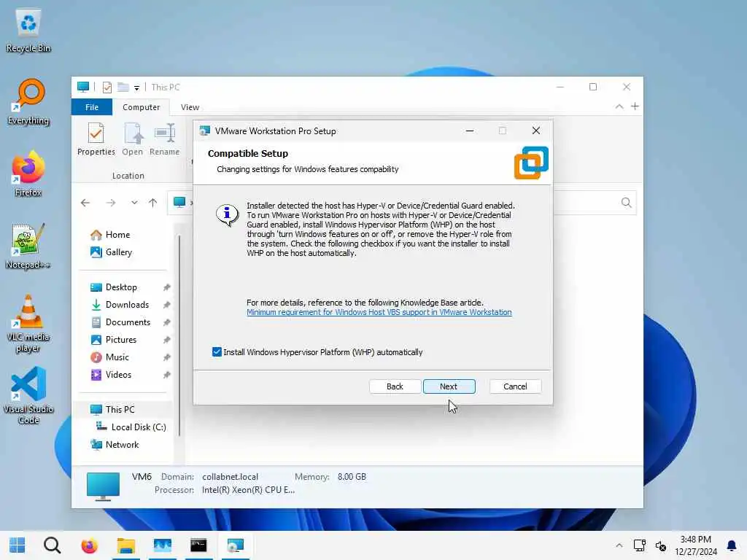Unpin Videos via its pin icon

click(x=167, y=375)
